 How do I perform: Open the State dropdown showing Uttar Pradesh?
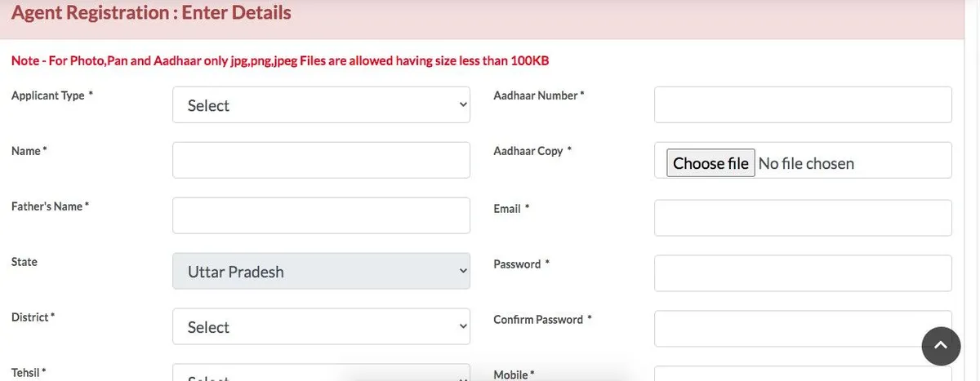pyautogui.click(x=321, y=272)
